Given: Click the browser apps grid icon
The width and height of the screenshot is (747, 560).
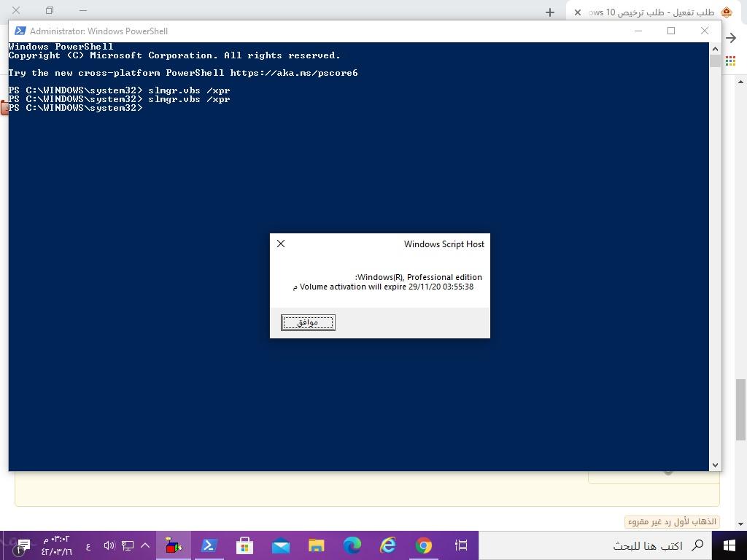Looking at the screenshot, I should [x=731, y=61].
